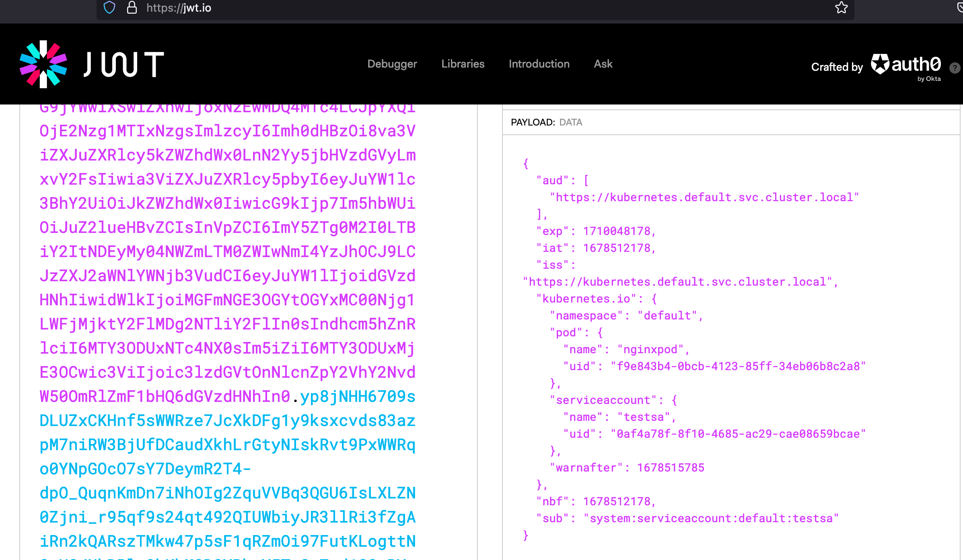Image resolution: width=963 pixels, height=560 pixels.
Task: Click the Ask nav link
Action: [603, 64]
